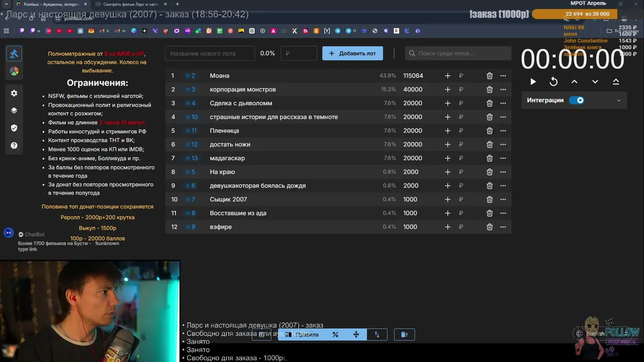Expand the Интеграции panel chevron
Viewport: 644px width, 362px height.
[618, 101]
